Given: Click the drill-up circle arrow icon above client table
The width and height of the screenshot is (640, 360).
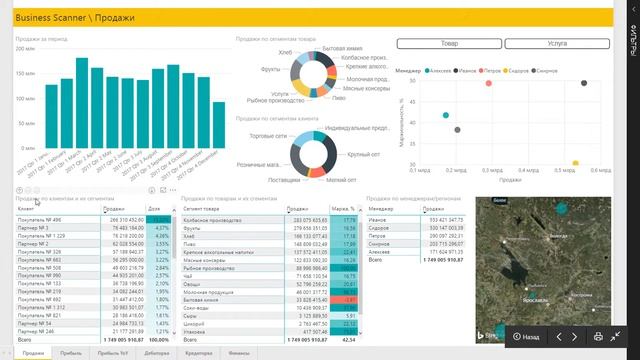Looking at the screenshot, I should [19, 190].
